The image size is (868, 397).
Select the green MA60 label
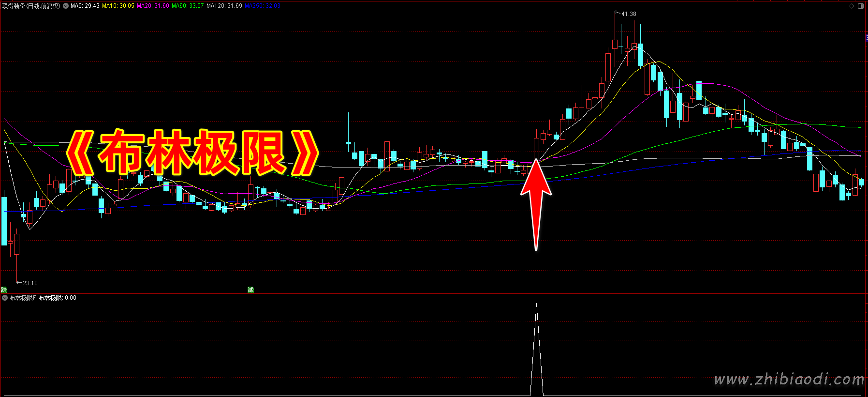[188, 6]
